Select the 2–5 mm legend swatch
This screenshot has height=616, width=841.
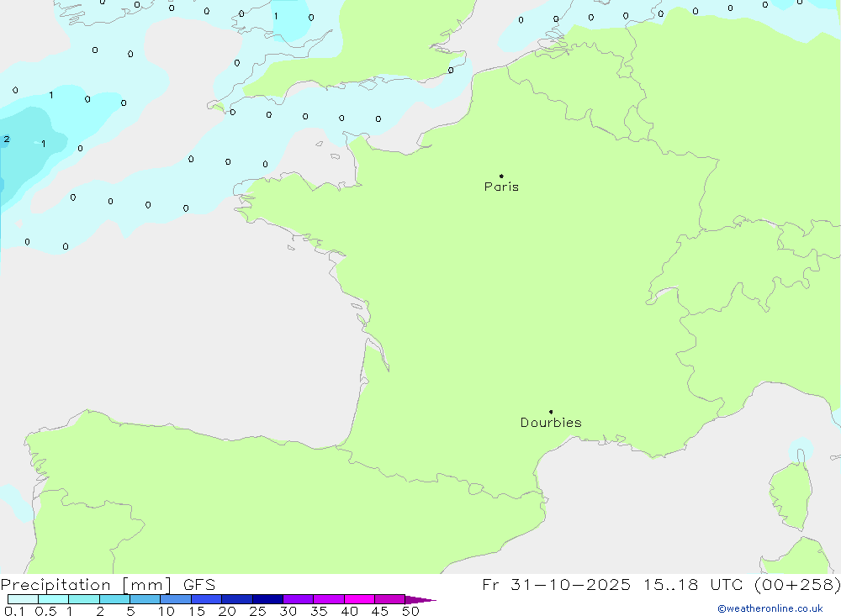pos(114,599)
